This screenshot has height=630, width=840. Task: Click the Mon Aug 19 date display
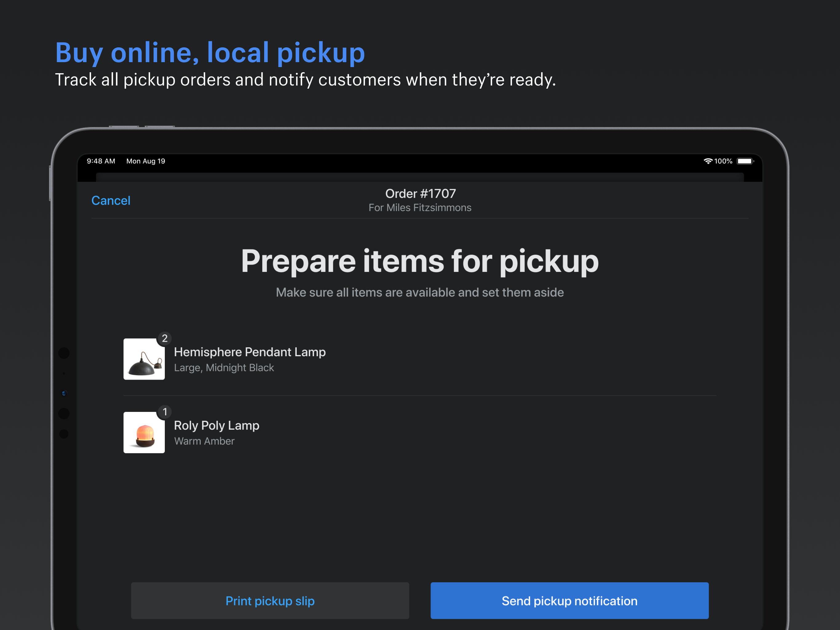(x=146, y=161)
